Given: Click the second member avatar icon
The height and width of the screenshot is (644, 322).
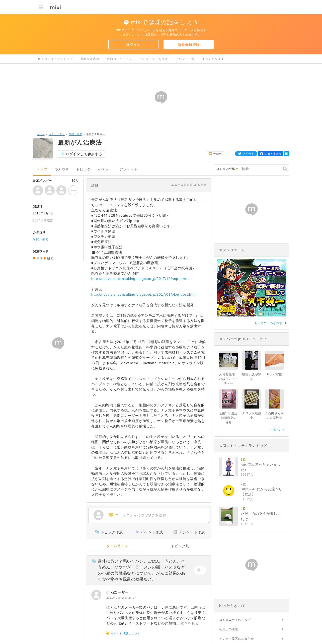Looking at the screenshot, I should coord(50,190).
